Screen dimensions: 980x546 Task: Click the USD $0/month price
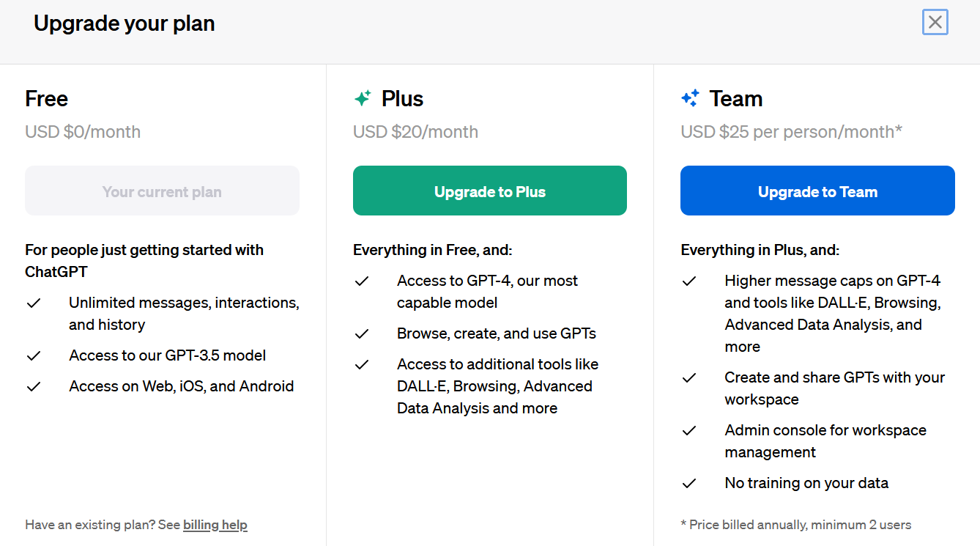tap(83, 132)
